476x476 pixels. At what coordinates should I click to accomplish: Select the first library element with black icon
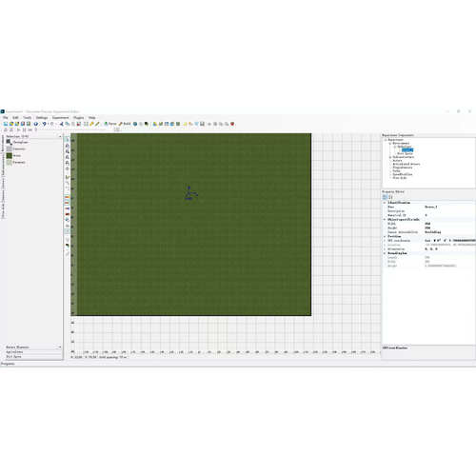click(x=10, y=142)
